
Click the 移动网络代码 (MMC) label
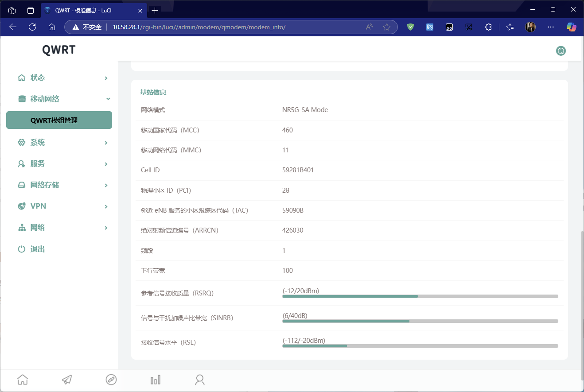[171, 150]
